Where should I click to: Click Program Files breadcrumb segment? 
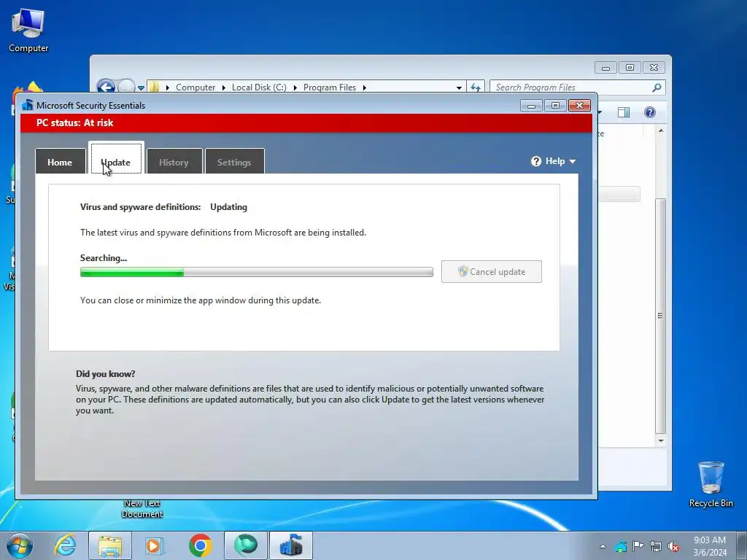click(x=330, y=87)
